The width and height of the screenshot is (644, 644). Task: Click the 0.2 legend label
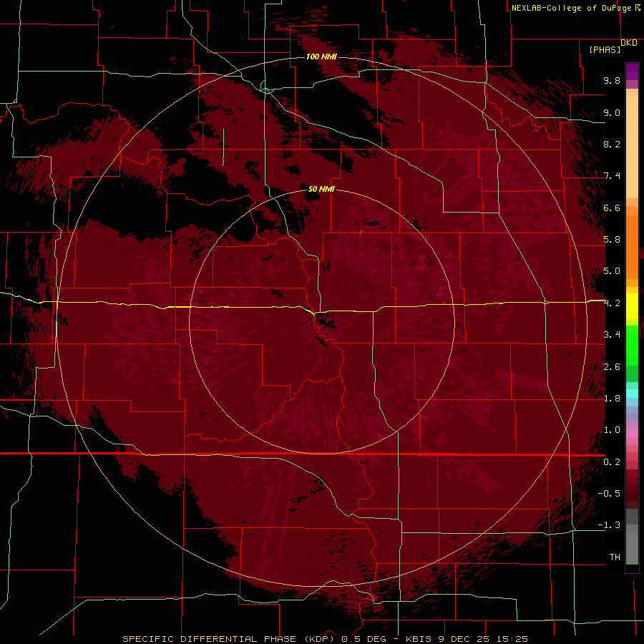612,462
